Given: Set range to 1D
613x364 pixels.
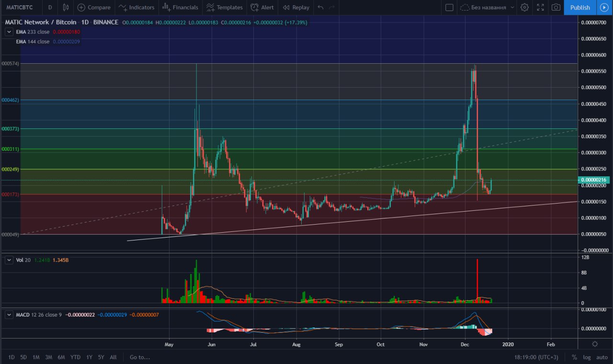Looking at the screenshot, I should 11,357.
